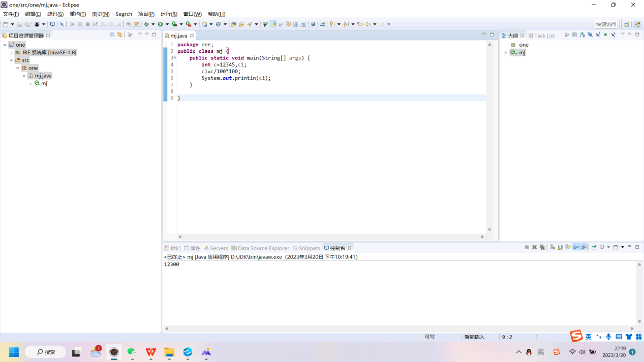Expand JRE 系统库 [JavaSE-1.8] node
Screen dimensions: 644x362
[x=11, y=52]
